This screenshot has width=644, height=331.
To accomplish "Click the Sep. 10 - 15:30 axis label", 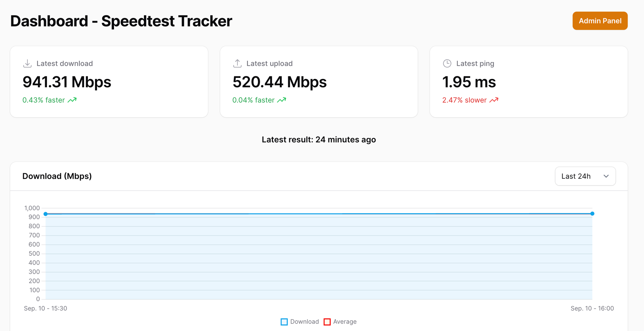I will pyautogui.click(x=45, y=308).
